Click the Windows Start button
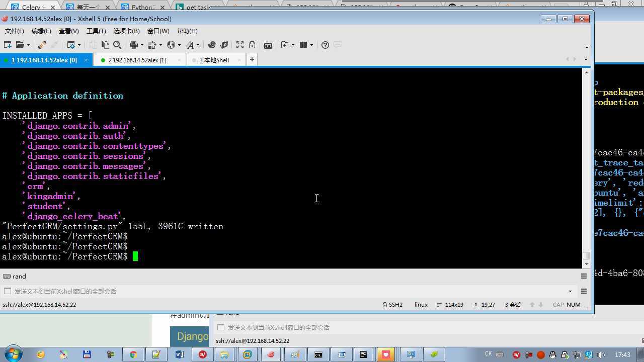The image size is (644, 362). [13, 354]
